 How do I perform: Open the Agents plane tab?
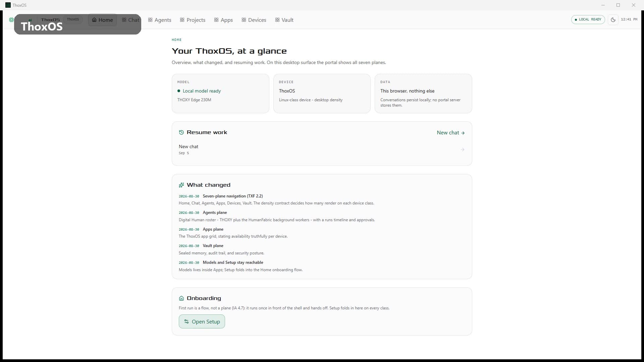tap(160, 20)
